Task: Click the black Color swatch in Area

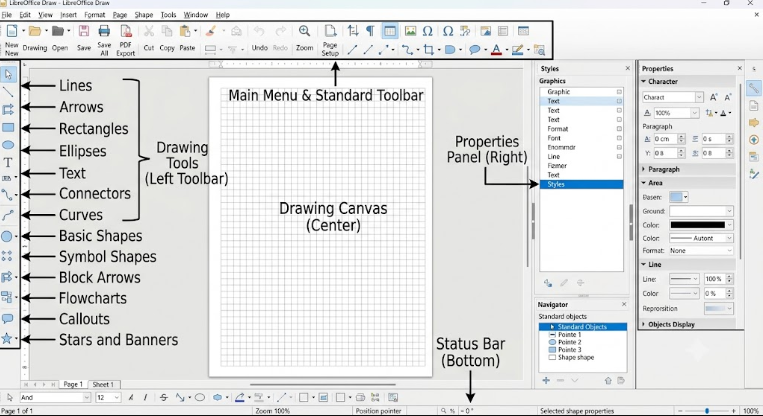Action: tap(697, 225)
